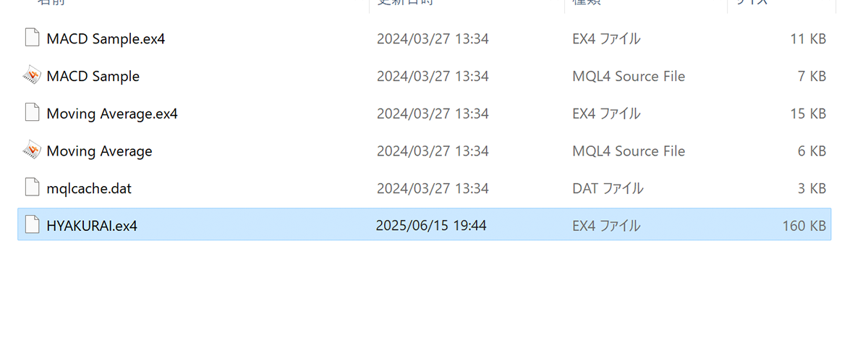
Task: Select the file named Moving Average.ex4
Action: coord(111,114)
